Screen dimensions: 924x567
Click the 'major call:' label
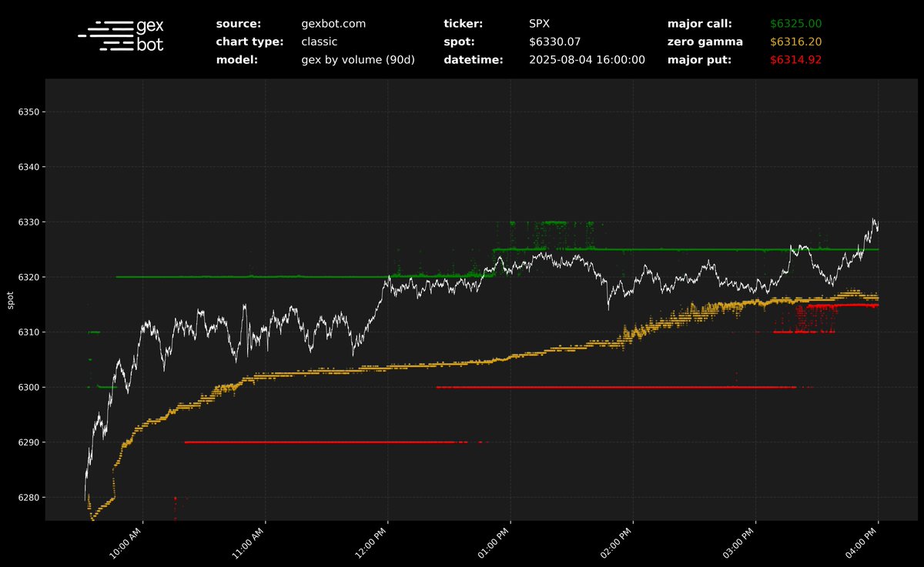click(699, 24)
